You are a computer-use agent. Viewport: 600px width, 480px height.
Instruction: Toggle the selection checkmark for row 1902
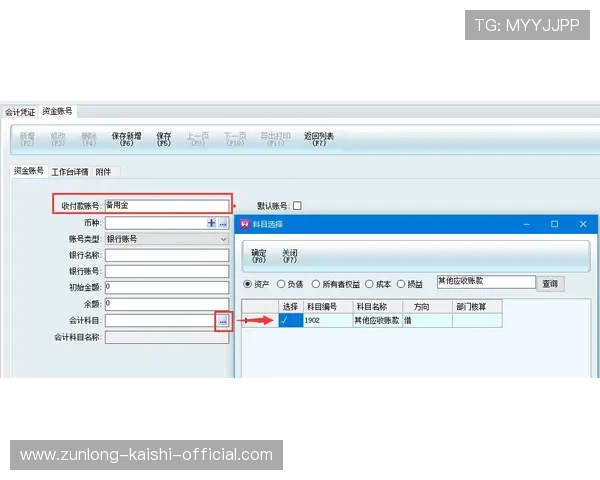coord(291,320)
